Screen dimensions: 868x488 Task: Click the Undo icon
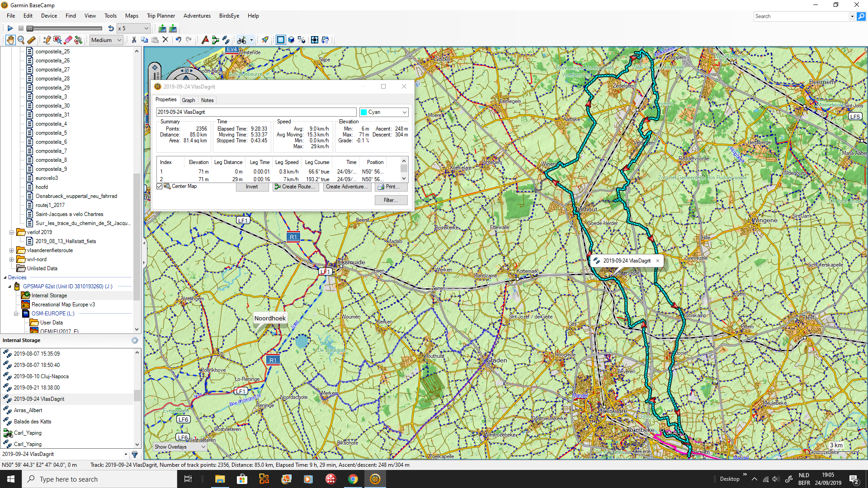(x=179, y=40)
